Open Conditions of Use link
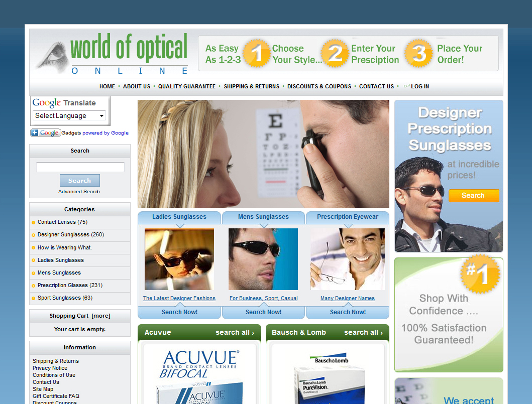 pos(54,375)
